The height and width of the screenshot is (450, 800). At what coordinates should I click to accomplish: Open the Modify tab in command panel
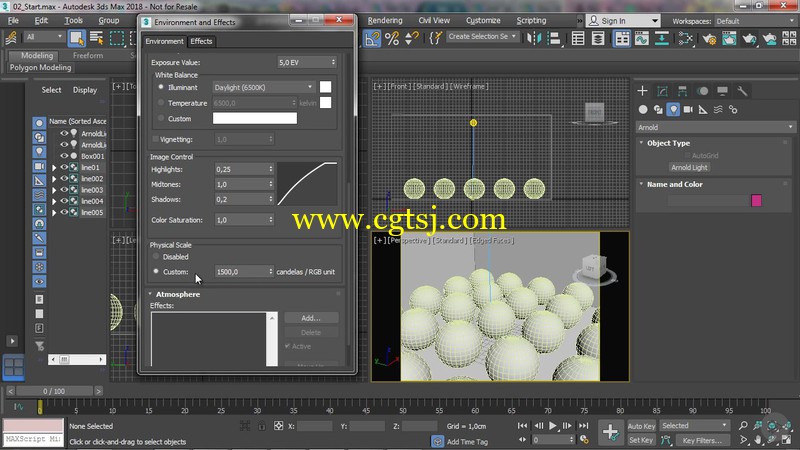point(662,91)
